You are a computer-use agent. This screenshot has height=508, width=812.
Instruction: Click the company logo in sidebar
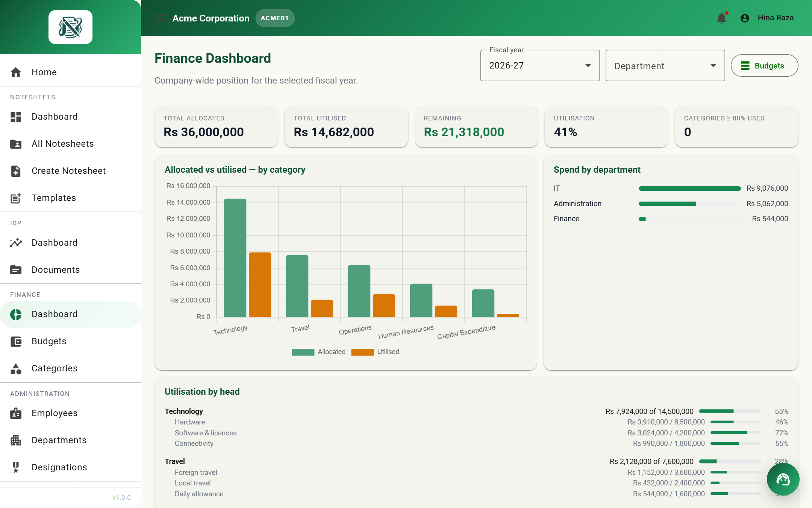pos(70,27)
